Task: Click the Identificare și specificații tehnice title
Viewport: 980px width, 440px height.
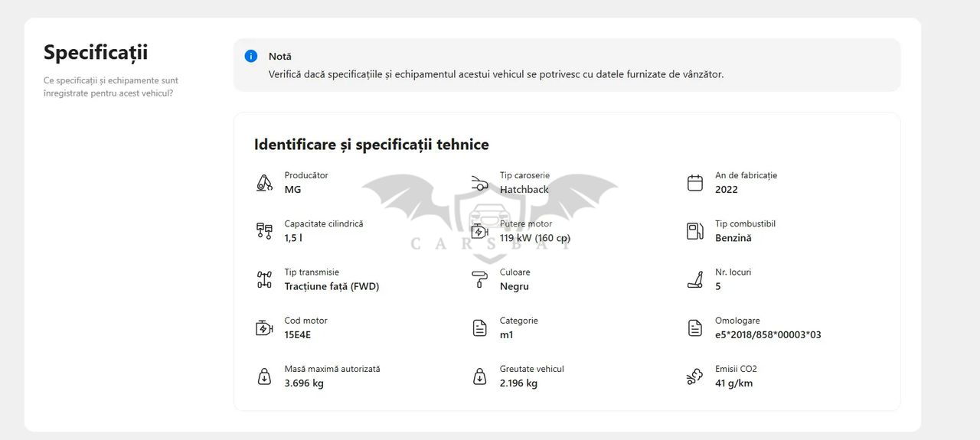Action: pos(371,145)
